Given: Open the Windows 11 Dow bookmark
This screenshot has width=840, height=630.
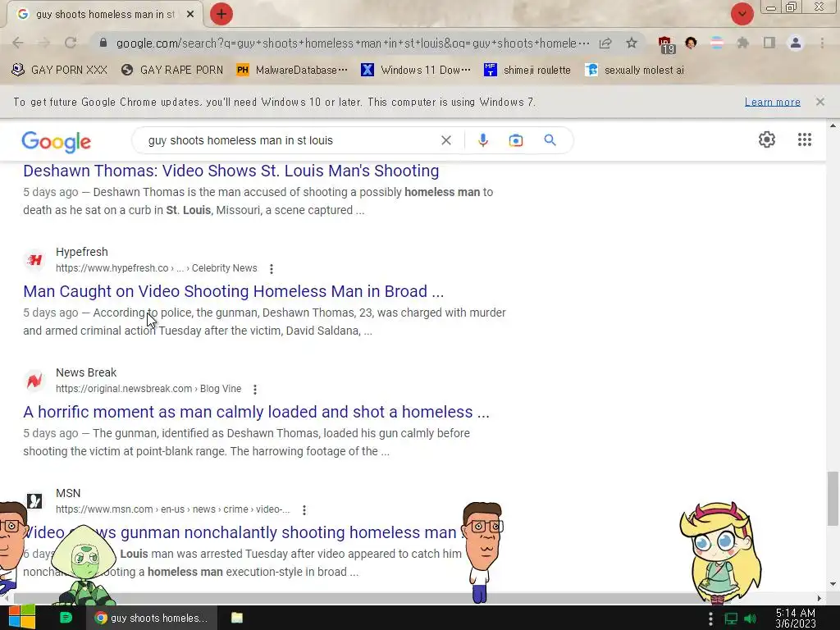Looking at the screenshot, I should point(416,71).
